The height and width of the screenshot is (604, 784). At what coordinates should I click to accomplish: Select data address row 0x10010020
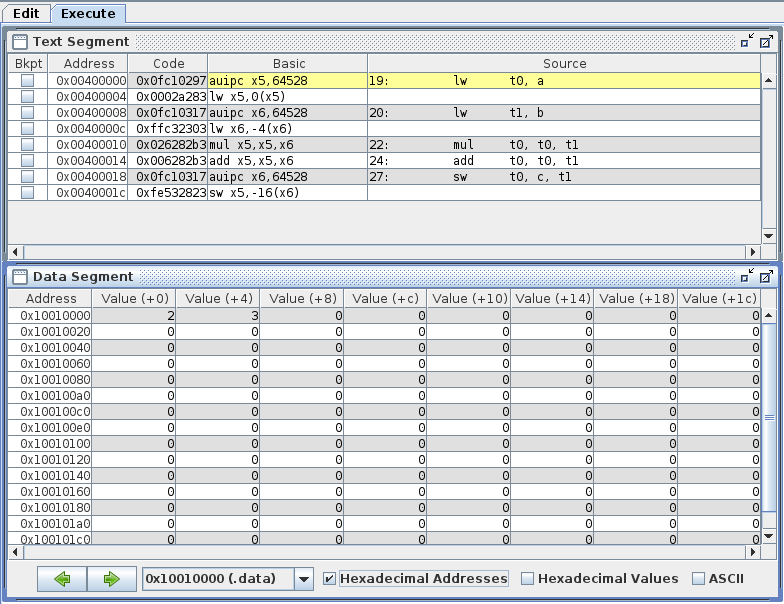tap(50, 332)
